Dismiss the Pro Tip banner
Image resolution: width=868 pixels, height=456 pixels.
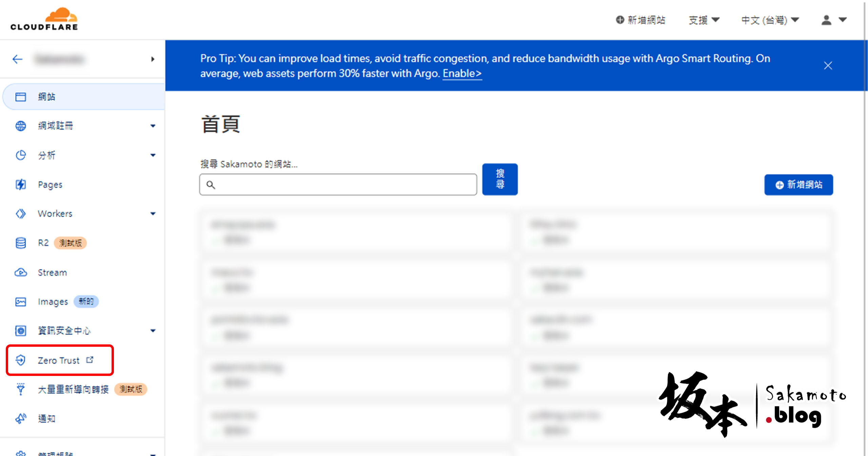point(828,65)
